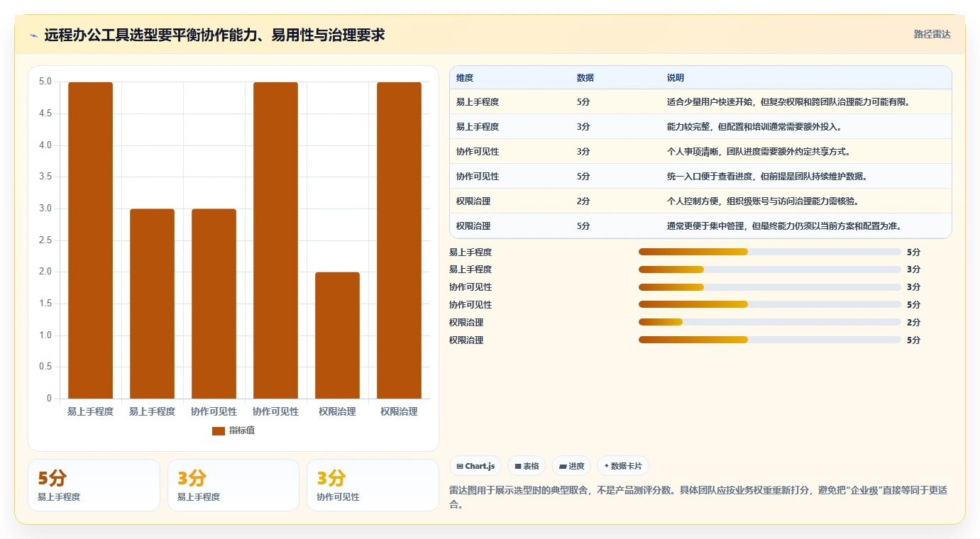Click the 路径雷达 label in the header
Viewport: 980px width, 539px height.
[932, 34]
